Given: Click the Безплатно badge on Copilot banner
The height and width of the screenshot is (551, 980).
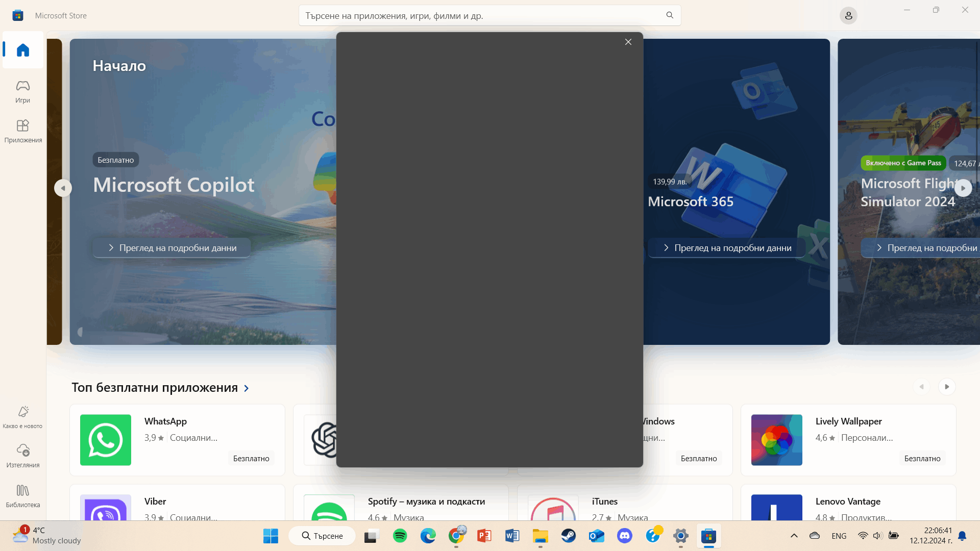Looking at the screenshot, I should (116, 160).
